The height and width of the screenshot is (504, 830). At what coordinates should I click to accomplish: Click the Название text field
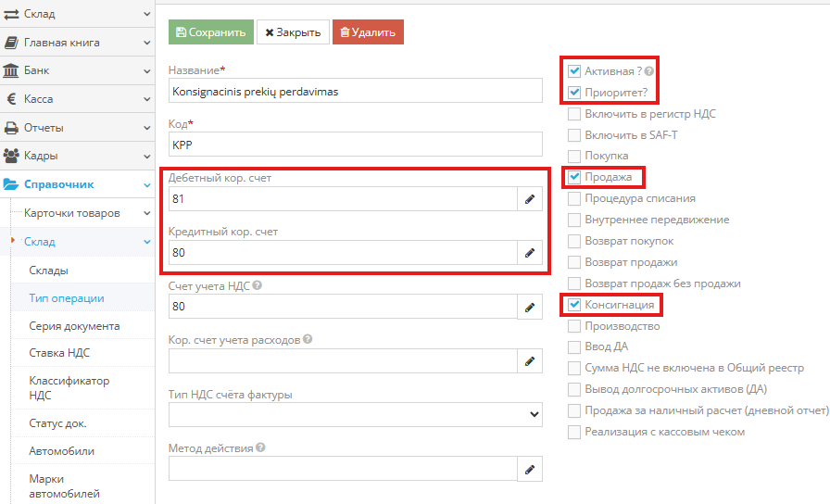356,91
